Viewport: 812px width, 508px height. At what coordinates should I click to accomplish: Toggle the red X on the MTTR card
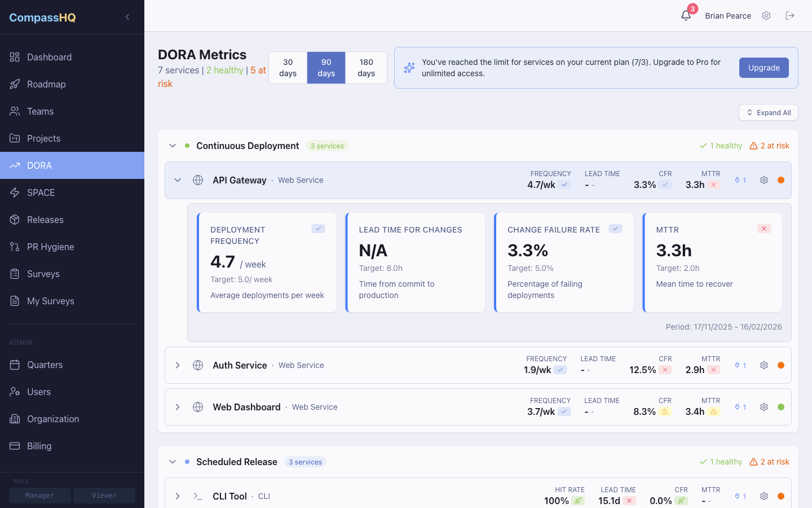coord(764,228)
